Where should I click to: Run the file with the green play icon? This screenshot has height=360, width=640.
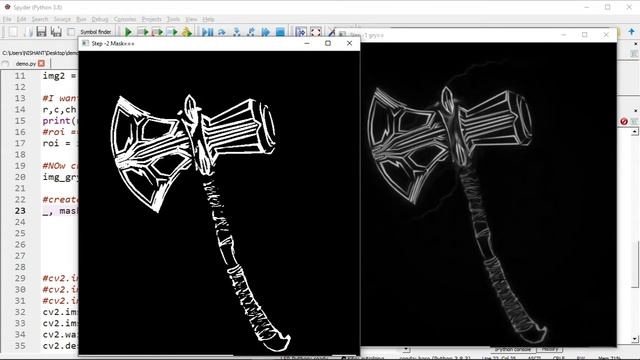coord(128,32)
